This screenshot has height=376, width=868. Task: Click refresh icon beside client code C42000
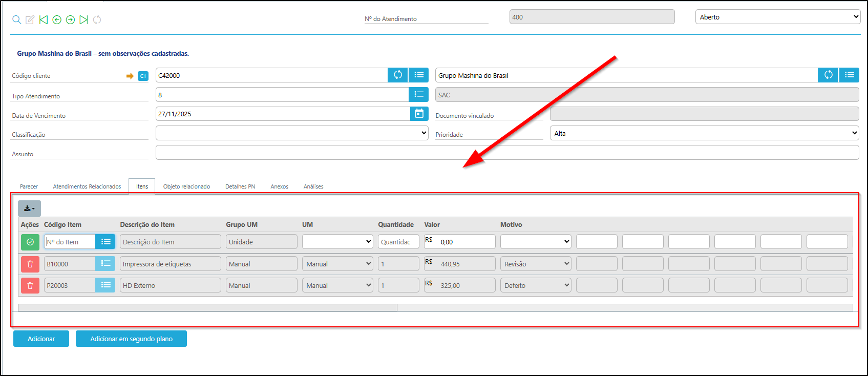click(x=398, y=75)
